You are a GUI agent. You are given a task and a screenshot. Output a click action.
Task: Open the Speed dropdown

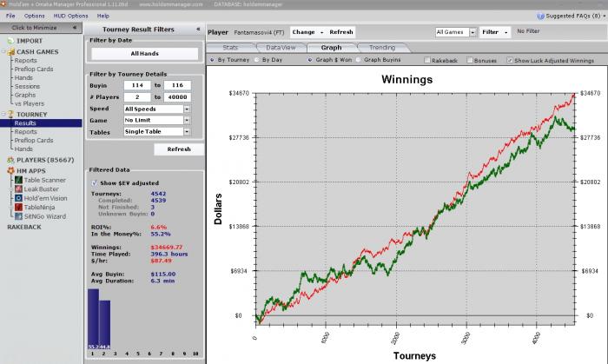pyautogui.click(x=187, y=109)
